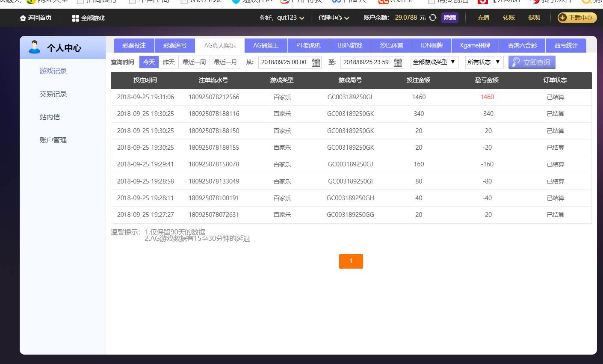603x364 pixels.
Task: Open 站内信 in the sidebar
Action: [x=50, y=117]
